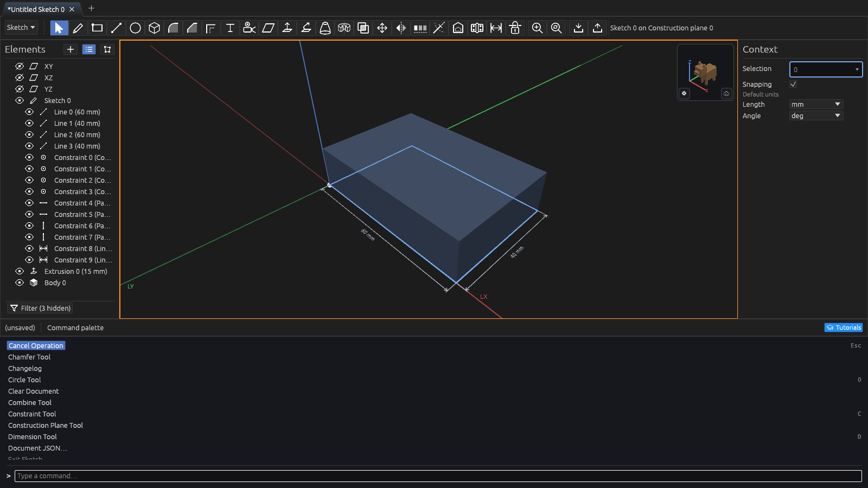Select the Loft tool

click(325, 28)
